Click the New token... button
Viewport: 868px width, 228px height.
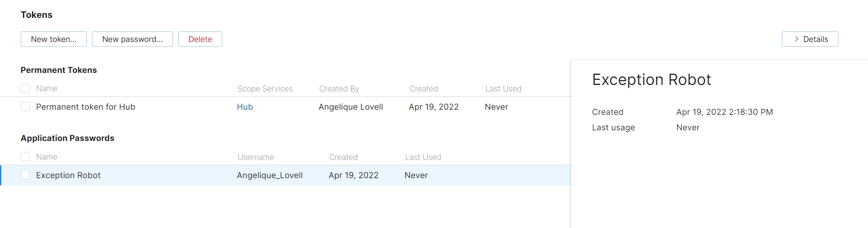[x=54, y=39]
